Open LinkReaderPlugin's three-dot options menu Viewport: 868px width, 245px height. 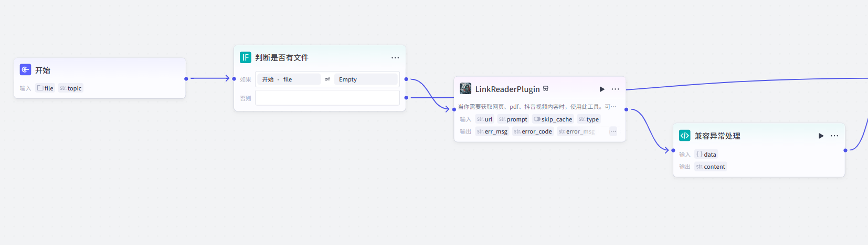point(616,89)
